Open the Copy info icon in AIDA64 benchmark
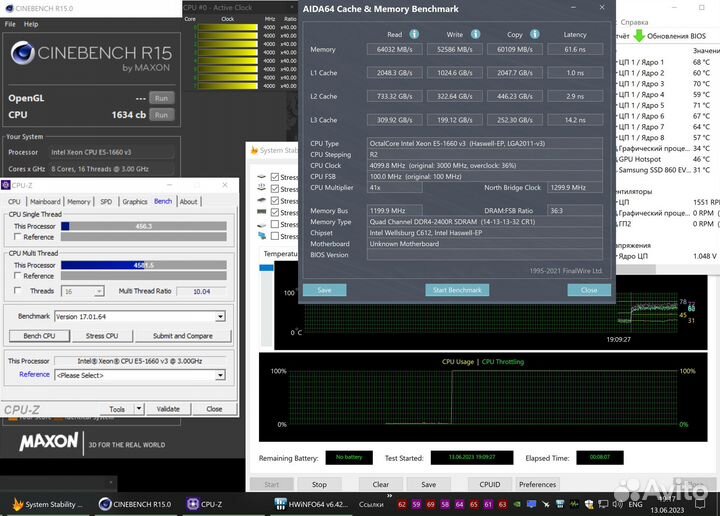The width and height of the screenshot is (720, 516). [x=534, y=34]
